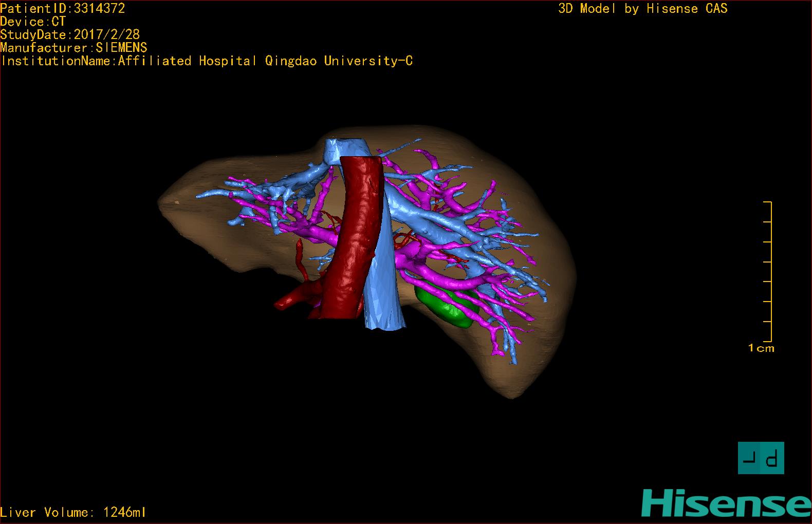Image resolution: width=812 pixels, height=524 pixels.
Task: Click the vertical scale ruler
Action: point(768,272)
